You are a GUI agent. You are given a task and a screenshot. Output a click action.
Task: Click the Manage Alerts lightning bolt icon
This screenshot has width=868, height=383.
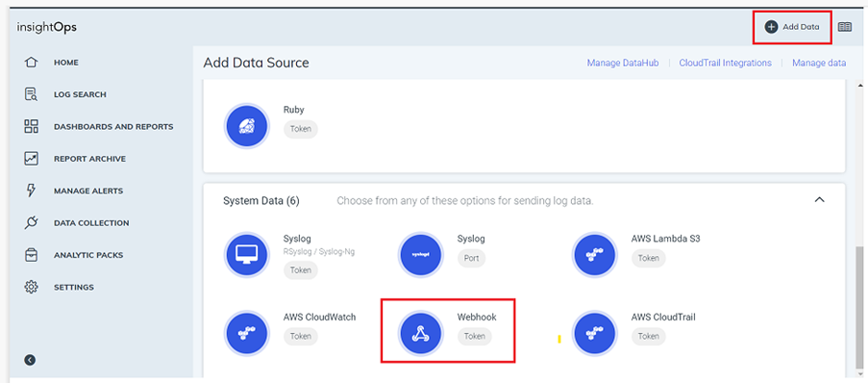click(31, 191)
